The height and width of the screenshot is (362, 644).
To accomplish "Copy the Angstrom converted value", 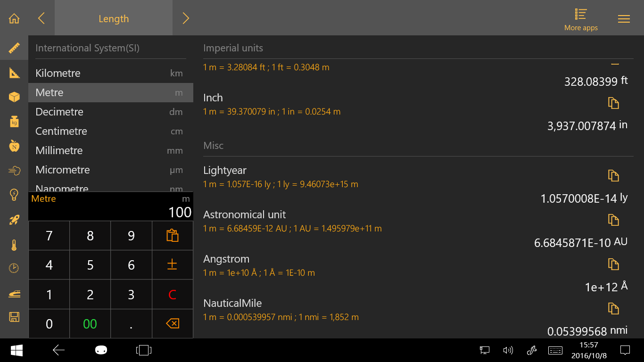I will [613, 264].
